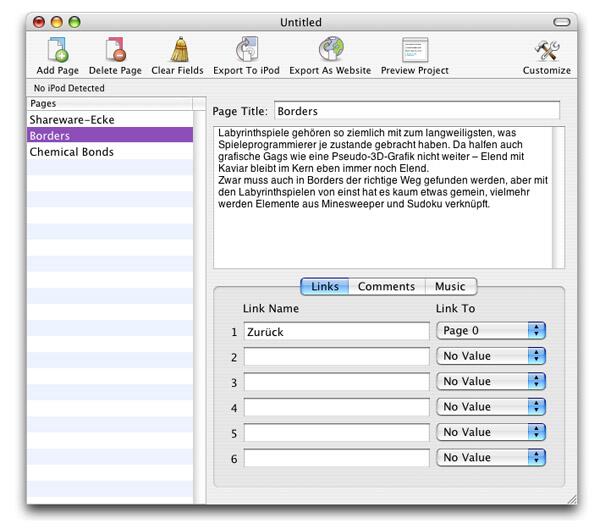Focus the empty link name field 5
Image resolution: width=600 pixels, height=529 pixels.
[336, 433]
